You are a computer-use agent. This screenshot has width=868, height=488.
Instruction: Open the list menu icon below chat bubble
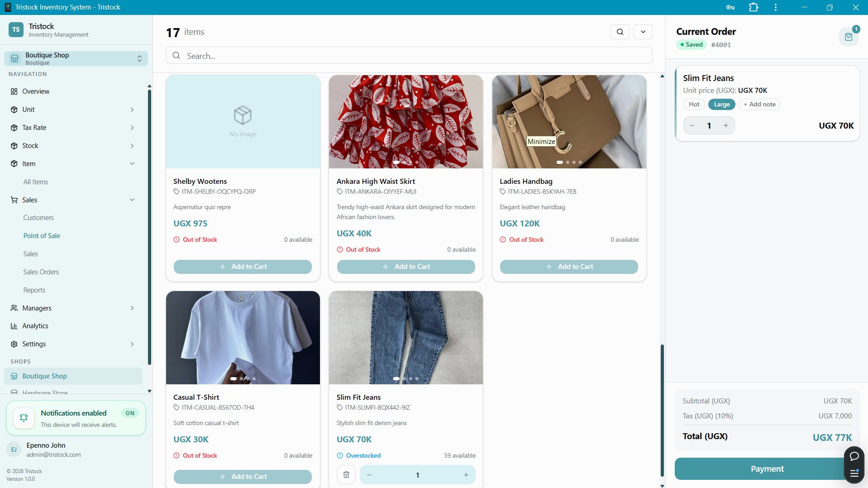(854, 474)
